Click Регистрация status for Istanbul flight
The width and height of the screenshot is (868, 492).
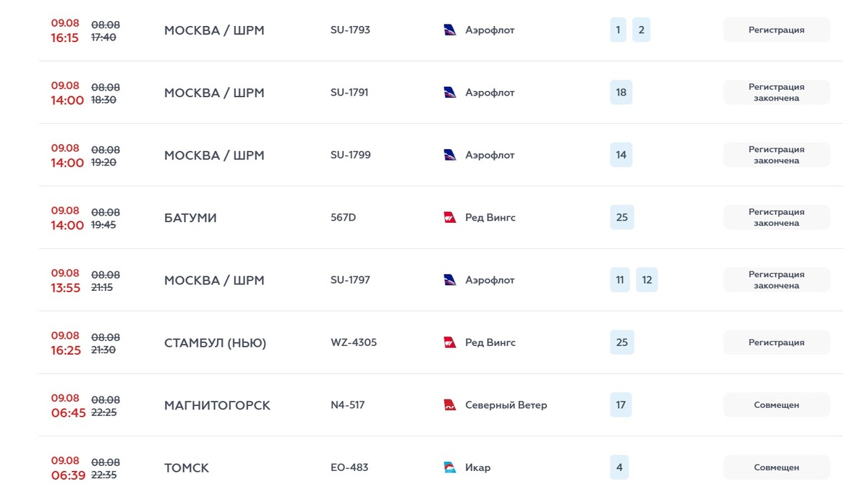click(x=776, y=342)
